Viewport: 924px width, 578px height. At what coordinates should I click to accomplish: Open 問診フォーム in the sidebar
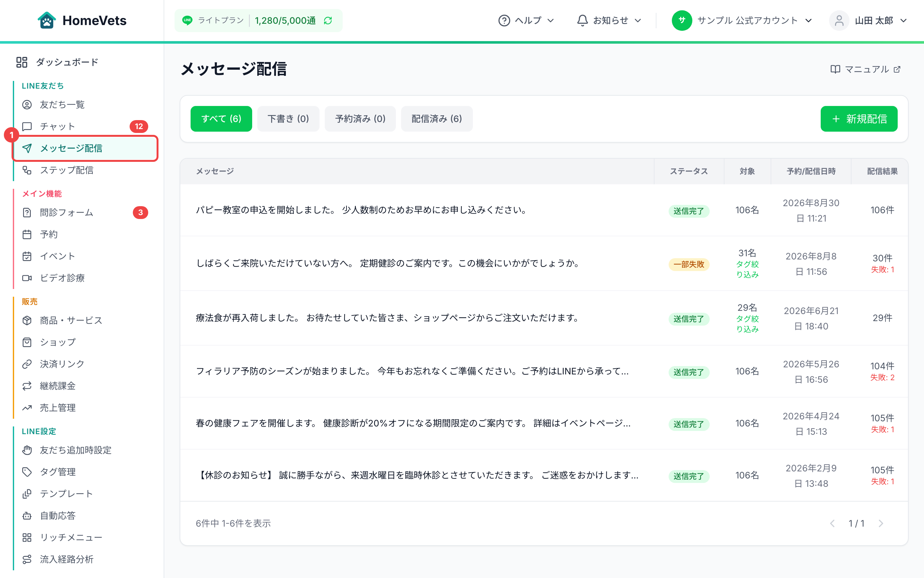pyautogui.click(x=85, y=212)
